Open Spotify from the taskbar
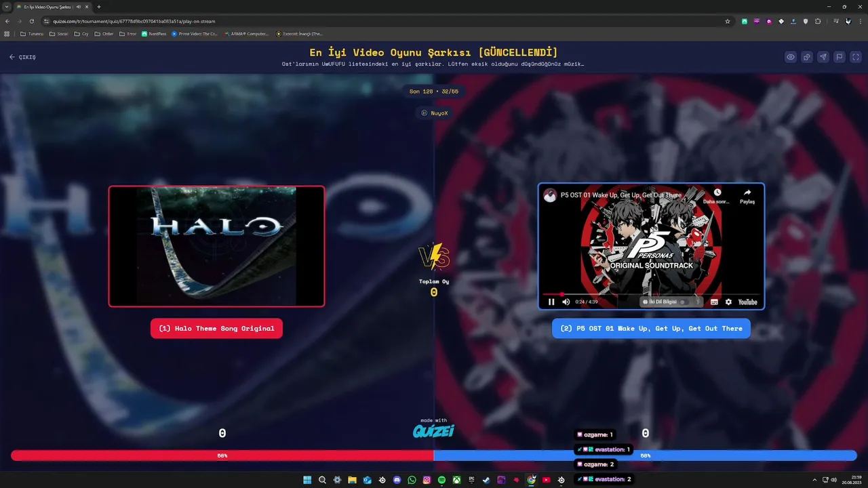 [x=441, y=480]
